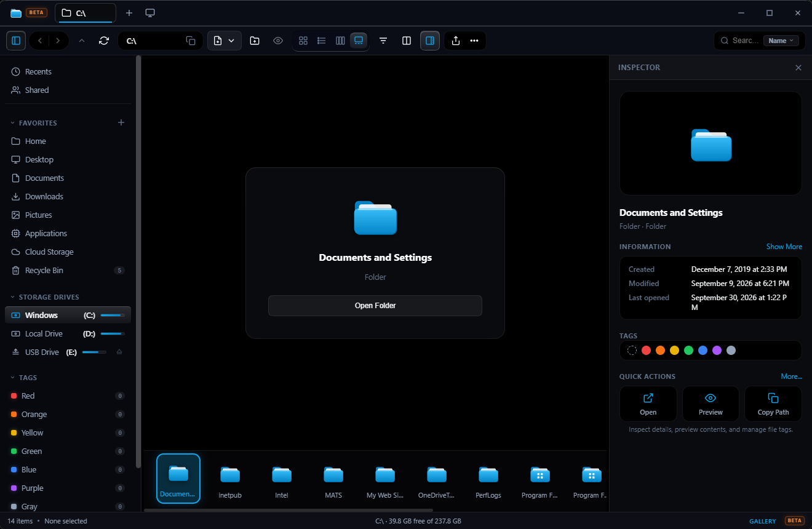812x529 pixels.
Task: Toggle dual pane split view
Action: 407,41
